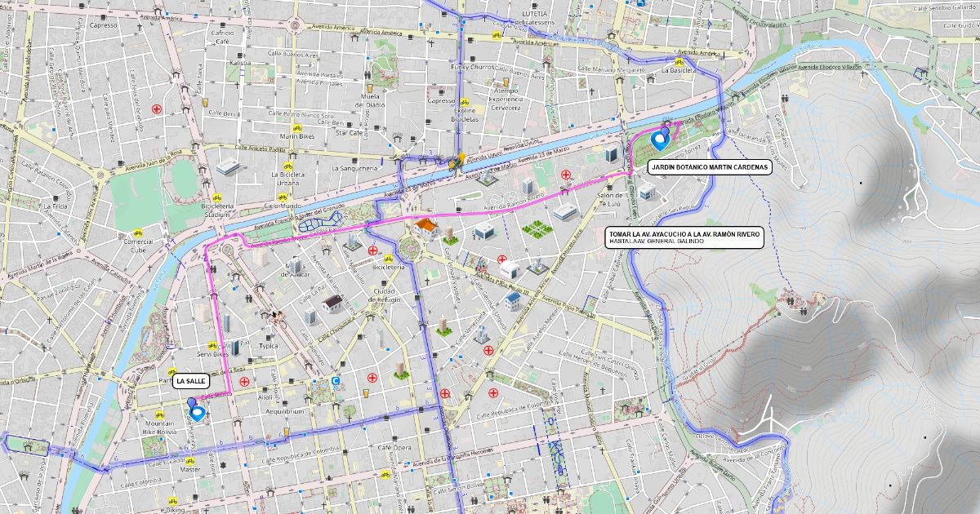This screenshot has width=980, height=514.
Task: Click the La Basicleta bicycle shop icon
Action: 679,61
